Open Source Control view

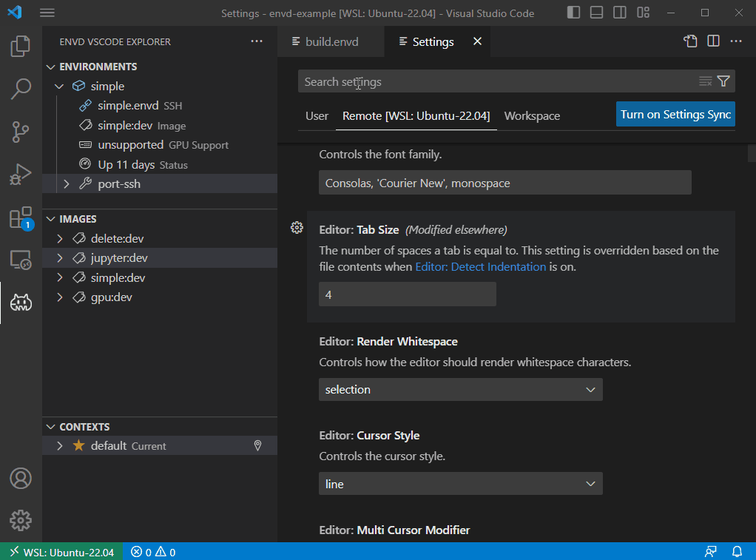[21, 132]
